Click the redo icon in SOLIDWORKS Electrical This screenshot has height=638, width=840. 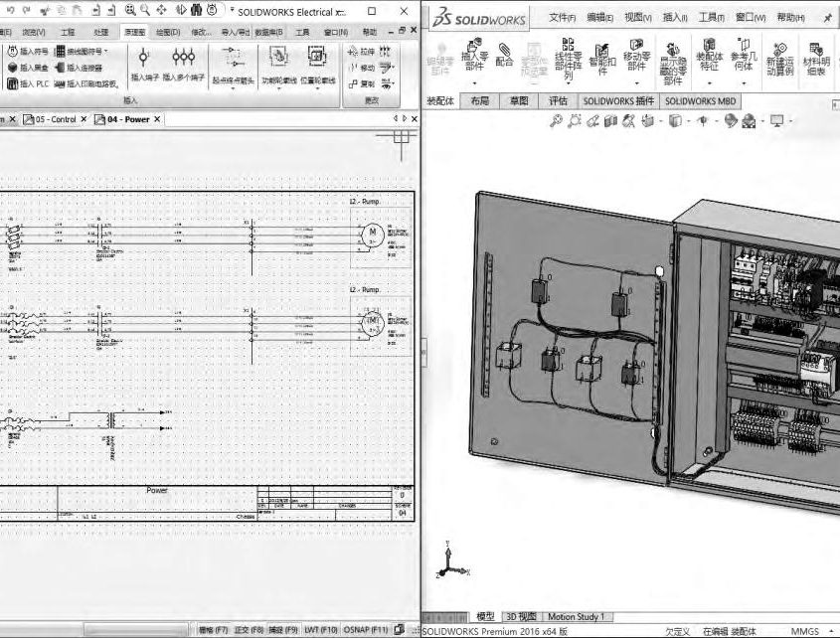click(x=27, y=10)
